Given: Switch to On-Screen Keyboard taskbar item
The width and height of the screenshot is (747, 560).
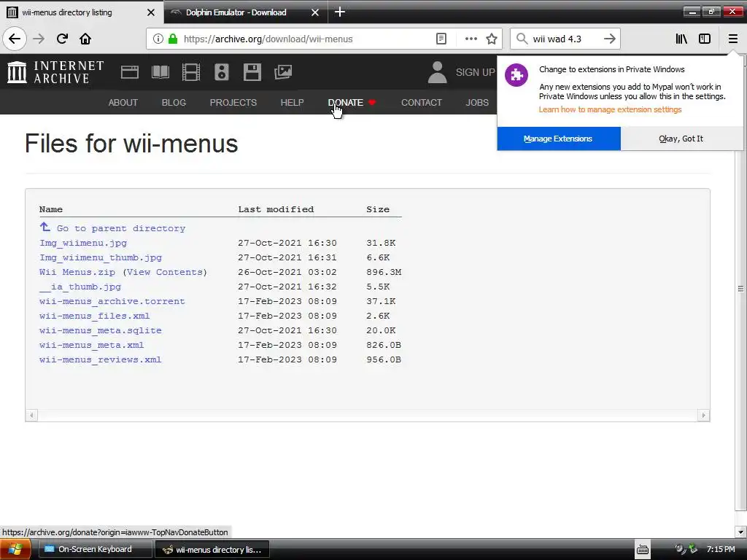Looking at the screenshot, I should pos(95,549).
